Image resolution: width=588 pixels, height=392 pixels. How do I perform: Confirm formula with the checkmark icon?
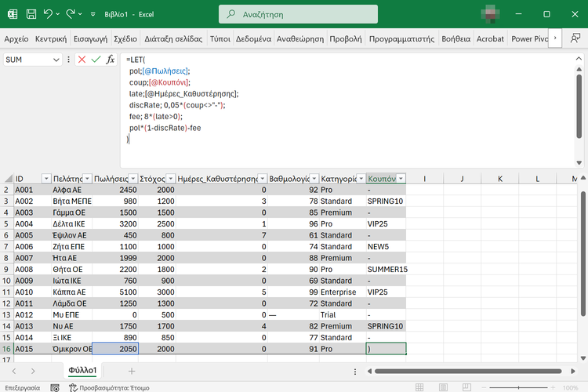[x=96, y=60]
